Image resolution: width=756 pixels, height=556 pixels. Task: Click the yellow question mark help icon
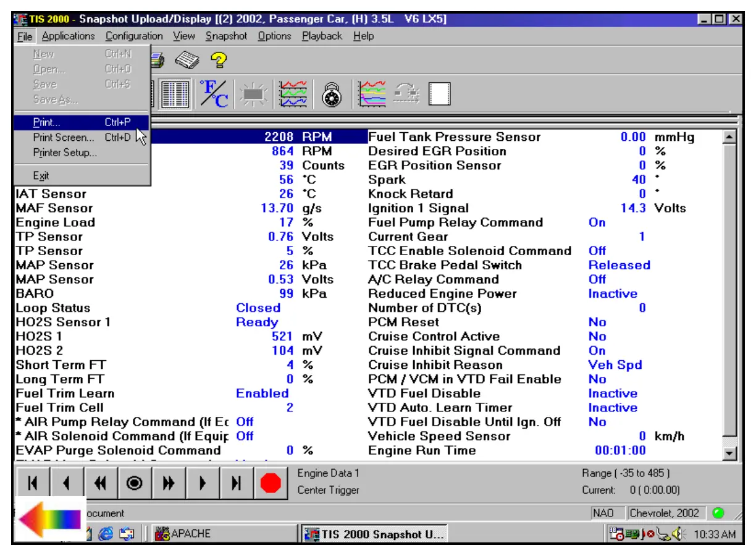(x=217, y=60)
